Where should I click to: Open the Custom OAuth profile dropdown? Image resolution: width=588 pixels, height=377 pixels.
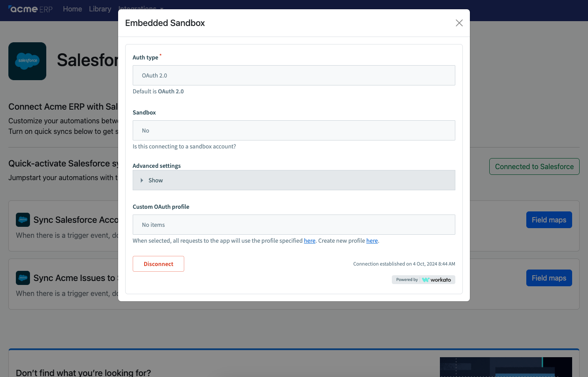tap(294, 225)
